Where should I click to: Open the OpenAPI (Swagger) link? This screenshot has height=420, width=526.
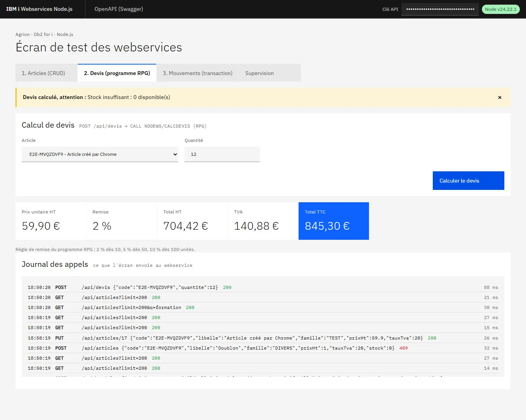[x=119, y=9]
